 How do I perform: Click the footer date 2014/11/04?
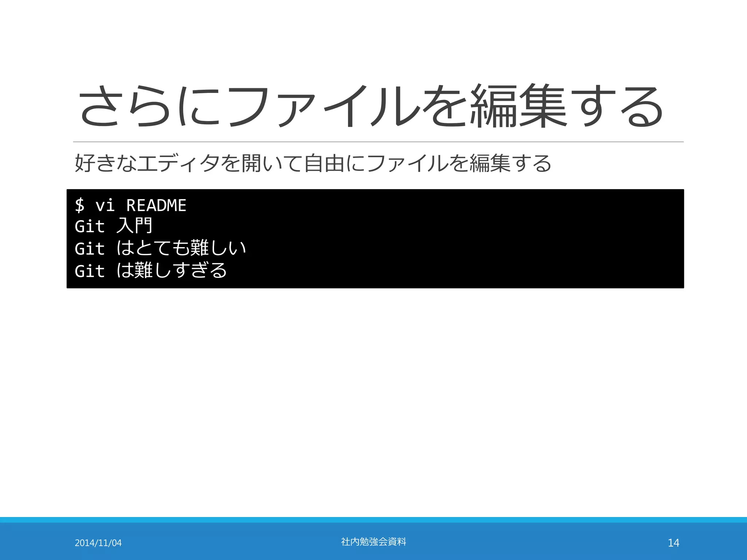tap(98, 543)
